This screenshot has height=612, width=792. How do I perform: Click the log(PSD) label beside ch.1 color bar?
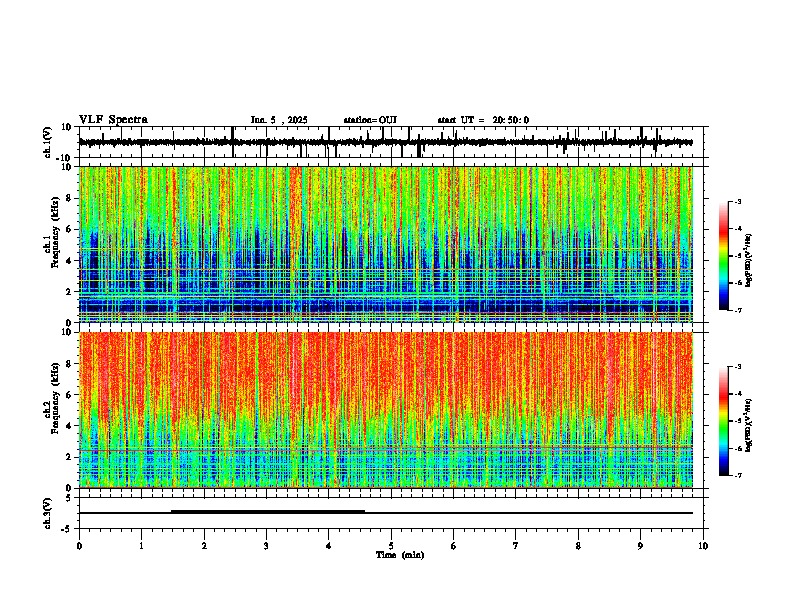[x=749, y=261]
